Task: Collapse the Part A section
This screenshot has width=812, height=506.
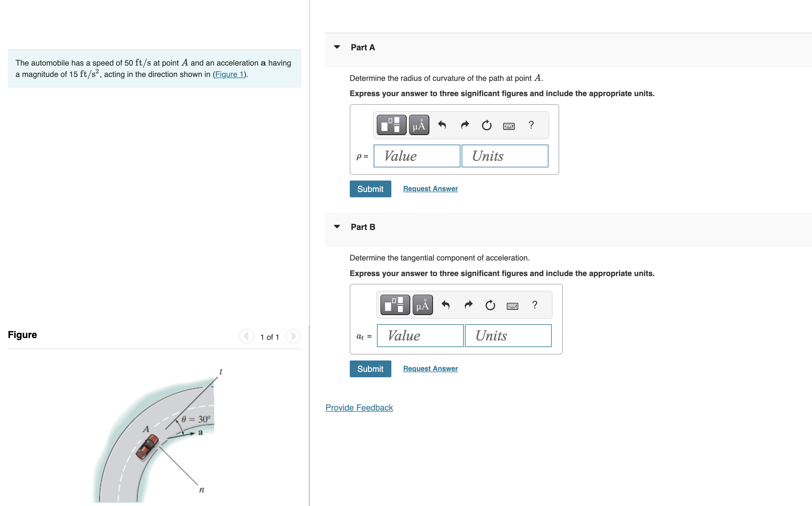Action: click(337, 47)
